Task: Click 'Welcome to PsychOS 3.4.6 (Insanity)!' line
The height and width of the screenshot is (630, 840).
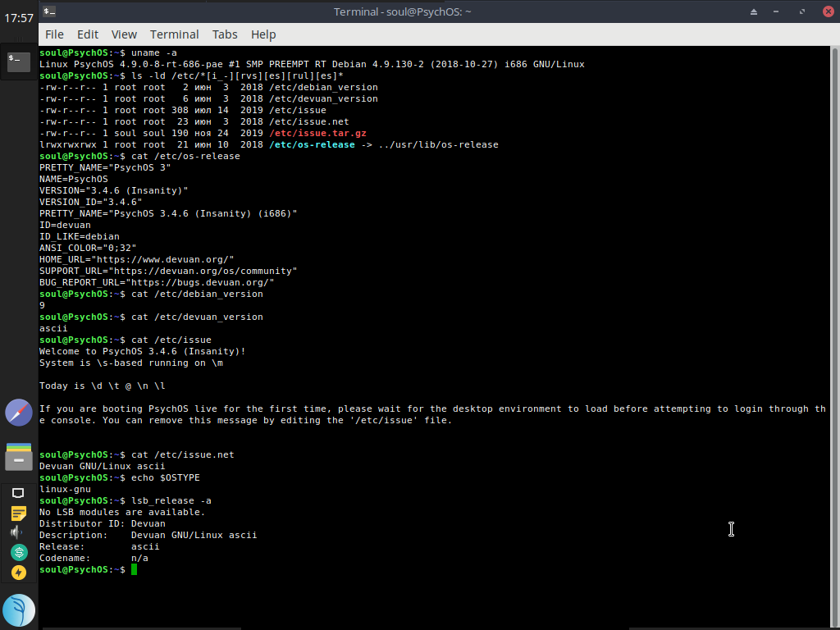Action: tap(143, 351)
